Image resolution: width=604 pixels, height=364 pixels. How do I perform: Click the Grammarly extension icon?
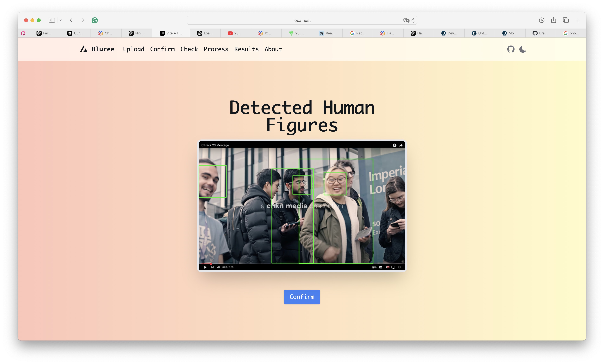point(95,20)
